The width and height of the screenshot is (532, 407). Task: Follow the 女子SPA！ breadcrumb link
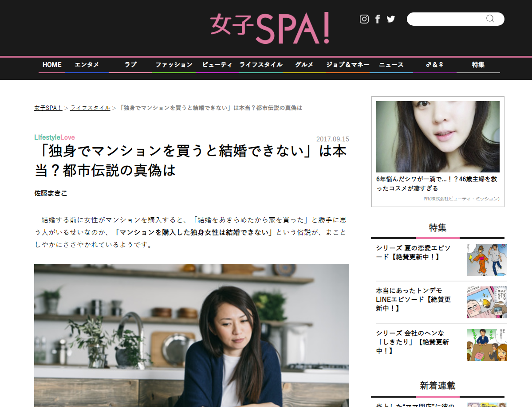(x=48, y=108)
